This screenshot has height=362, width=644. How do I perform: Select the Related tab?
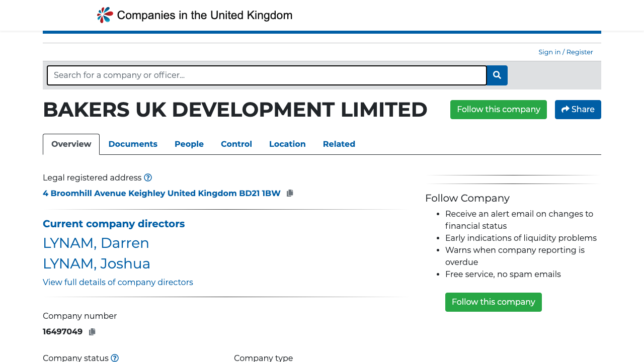tap(339, 144)
